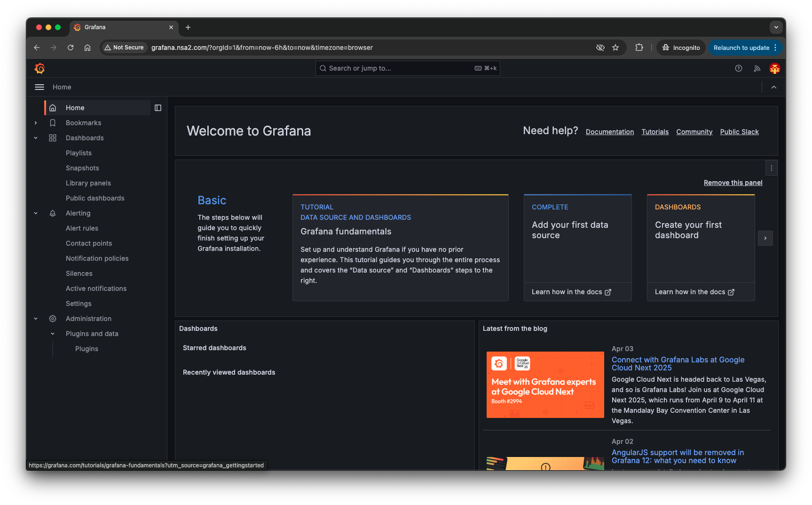The height and width of the screenshot is (505, 812).
Task: Open a new browser tab with plus
Action: coord(188,27)
